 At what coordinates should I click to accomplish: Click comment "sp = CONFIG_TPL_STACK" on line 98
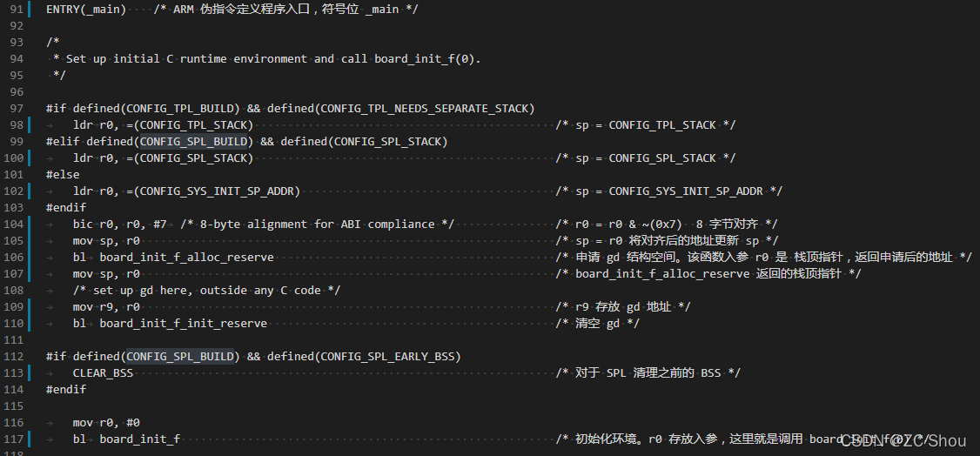[646, 125]
